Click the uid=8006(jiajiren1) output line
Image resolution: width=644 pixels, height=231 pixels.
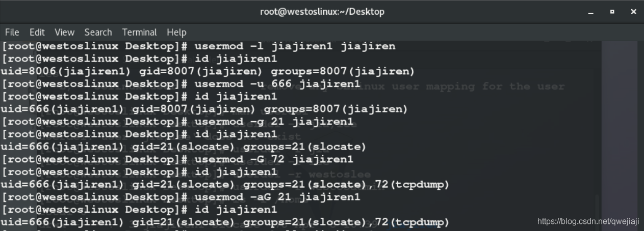tap(208, 71)
